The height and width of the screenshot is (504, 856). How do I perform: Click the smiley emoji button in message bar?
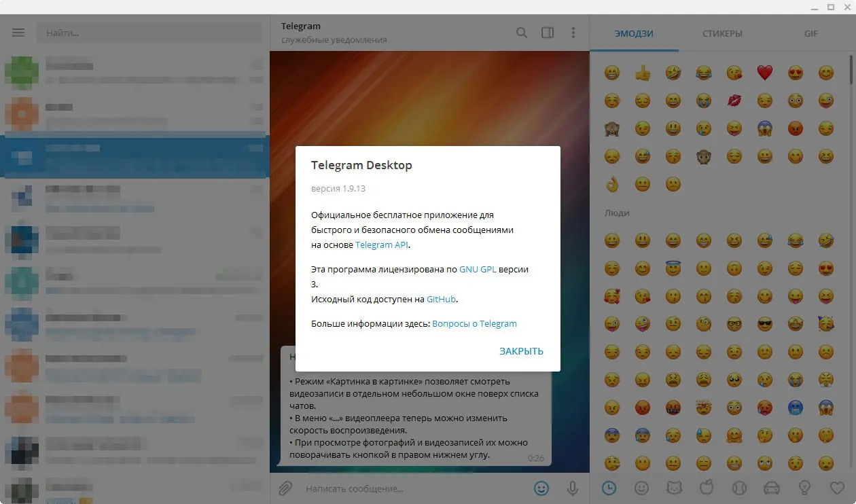coord(541,488)
